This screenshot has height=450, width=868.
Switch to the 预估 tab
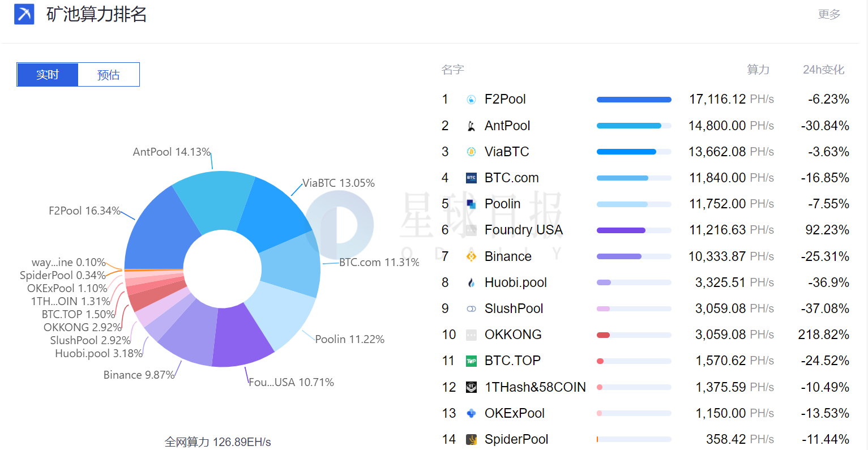tap(109, 75)
